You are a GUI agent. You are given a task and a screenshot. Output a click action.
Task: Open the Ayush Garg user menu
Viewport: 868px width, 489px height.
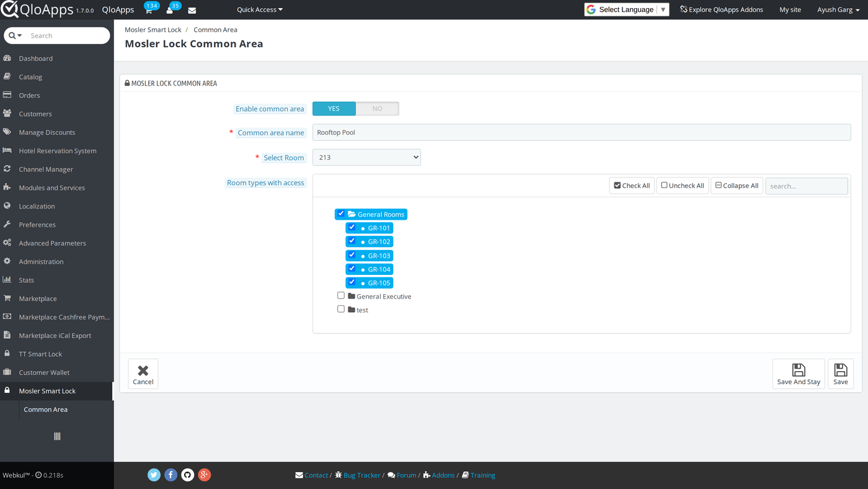coord(838,10)
